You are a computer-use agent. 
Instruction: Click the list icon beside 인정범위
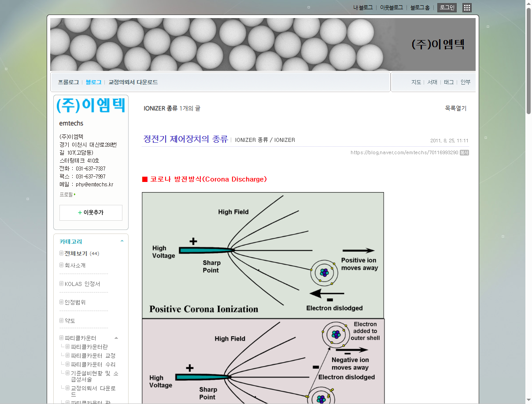(62, 302)
